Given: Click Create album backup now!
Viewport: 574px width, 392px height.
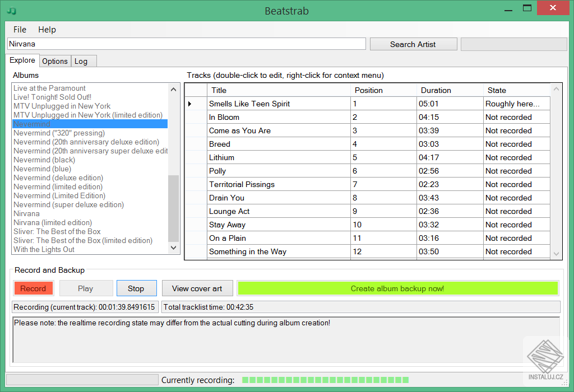Looking at the screenshot, I should pyautogui.click(x=397, y=288).
